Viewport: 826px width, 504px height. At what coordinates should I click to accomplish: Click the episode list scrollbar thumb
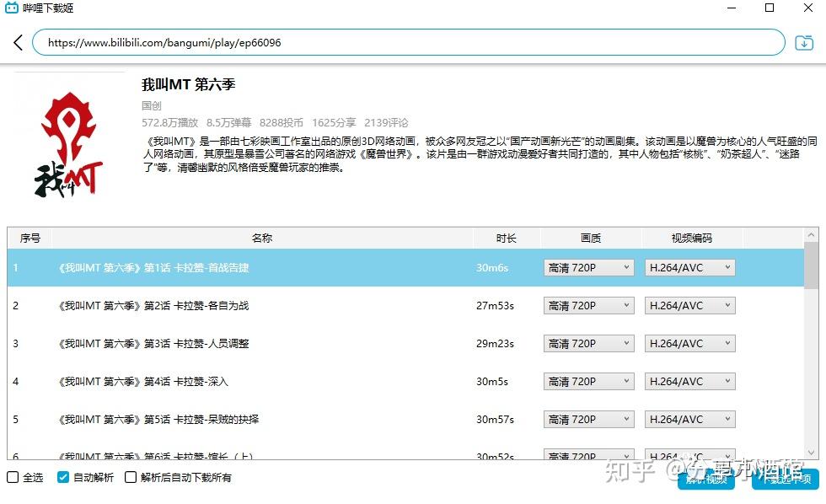coord(811,265)
